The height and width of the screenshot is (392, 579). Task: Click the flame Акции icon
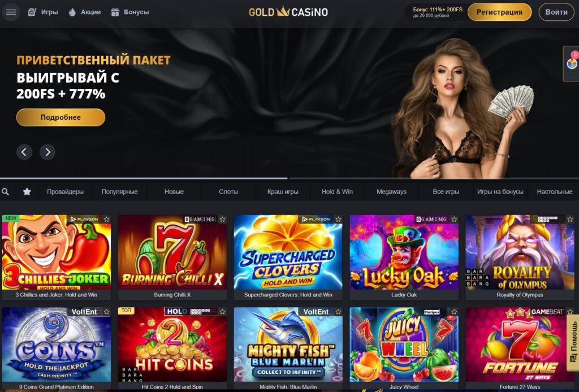pyautogui.click(x=72, y=12)
